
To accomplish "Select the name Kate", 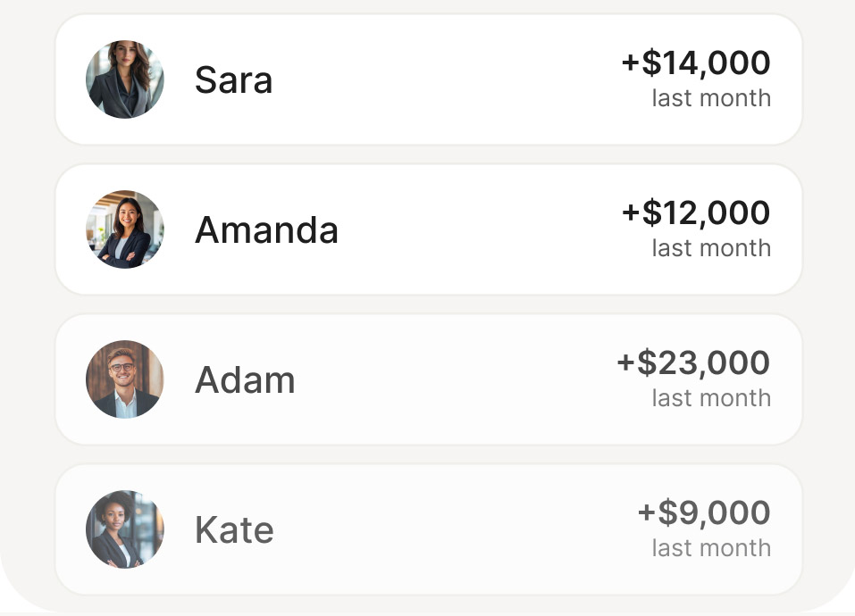I will pyautogui.click(x=234, y=530).
